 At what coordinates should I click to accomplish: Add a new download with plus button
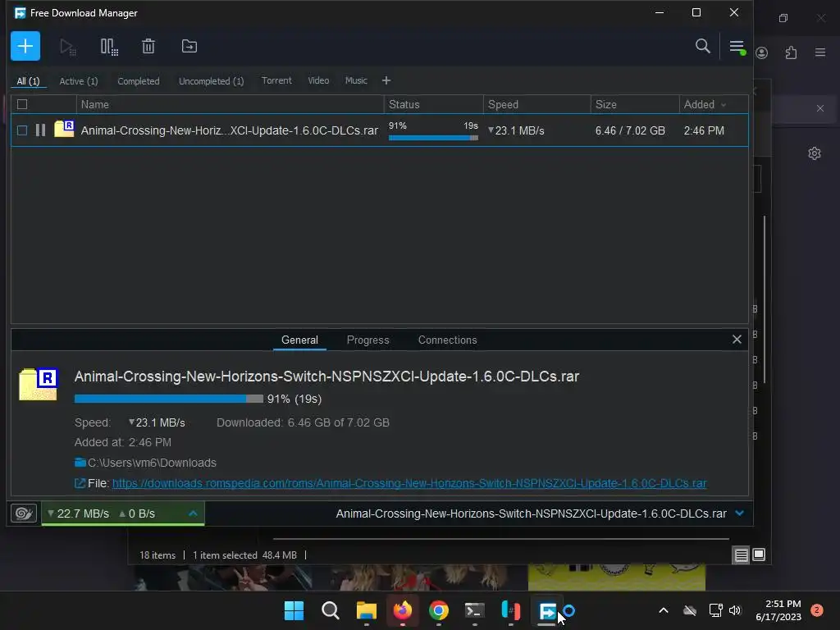click(25, 46)
